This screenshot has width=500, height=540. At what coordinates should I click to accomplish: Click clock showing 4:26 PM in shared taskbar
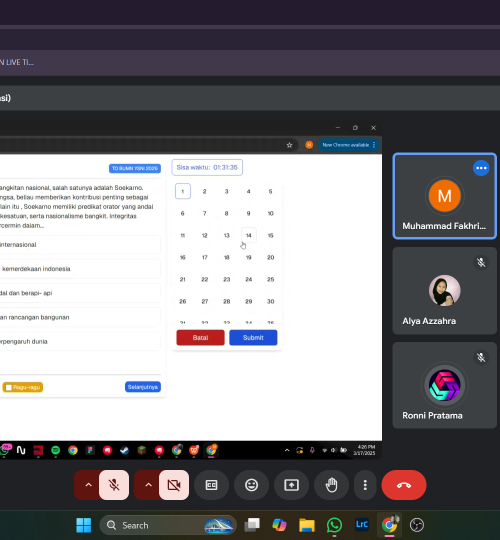[x=364, y=450]
